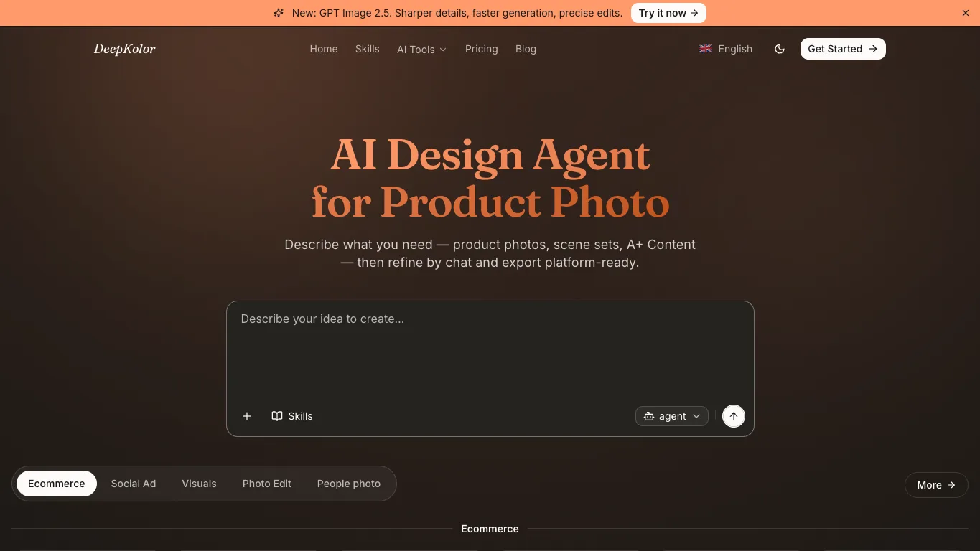This screenshot has width=980, height=551.
Task: Click the send arrow button in prompt box
Action: tap(734, 416)
